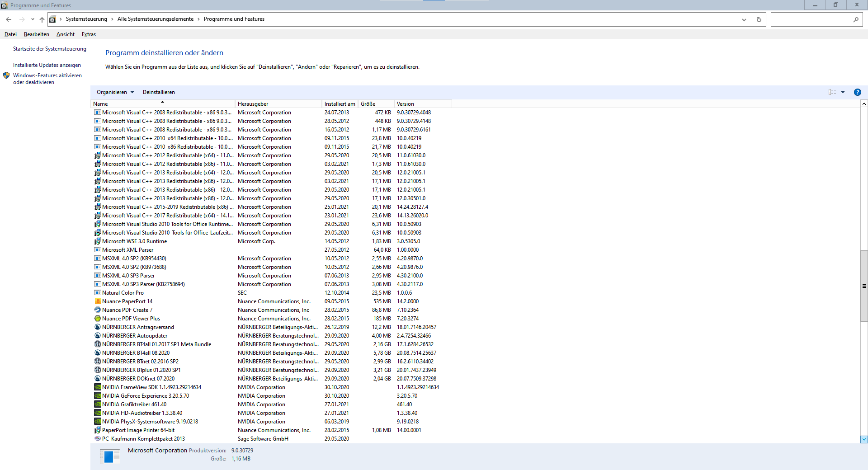Viewport: 868px width, 470px height.
Task: Click the NVIDIA PhysX-Systemsoftware icon
Action: click(97, 422)
